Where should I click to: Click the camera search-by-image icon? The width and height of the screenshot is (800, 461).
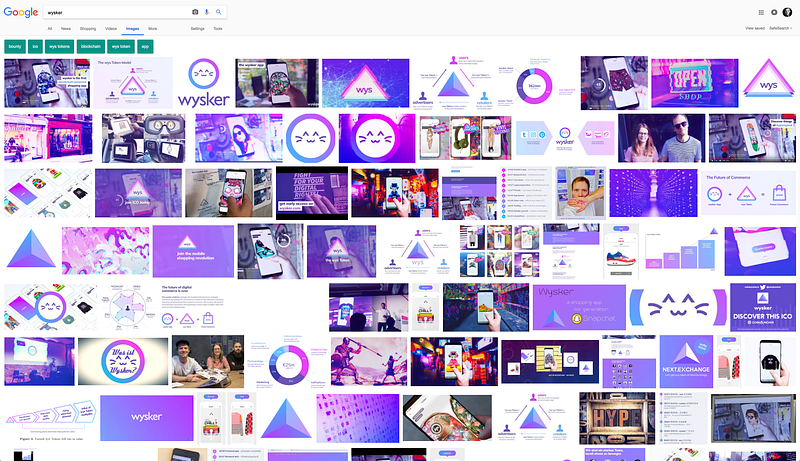point(195,12)
